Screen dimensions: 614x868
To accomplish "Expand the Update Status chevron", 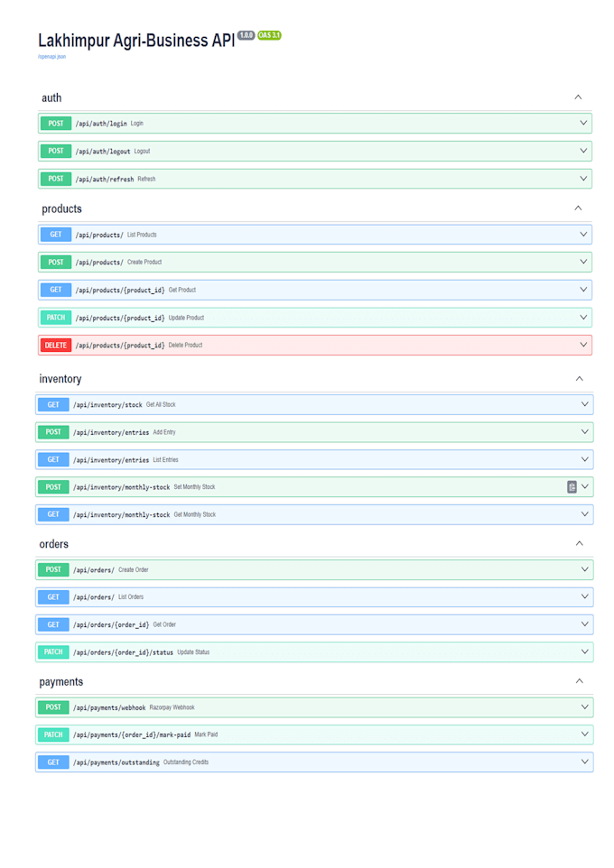I will click(584, 651).
